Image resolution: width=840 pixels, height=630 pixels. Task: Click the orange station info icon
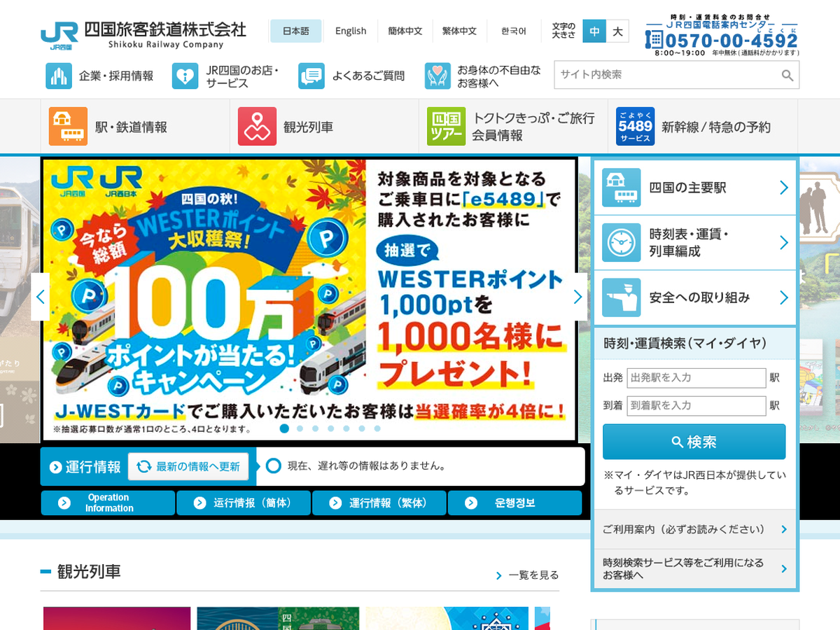point(68,127)
